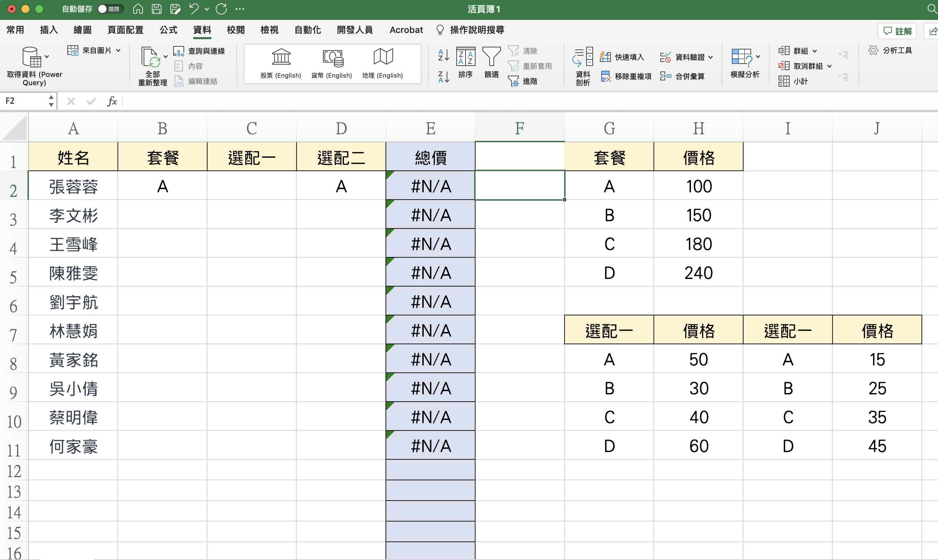Click the Comments (註解) button
This screenshot has height=560, width=938.
pyautogui.click(x=897, y=31)
